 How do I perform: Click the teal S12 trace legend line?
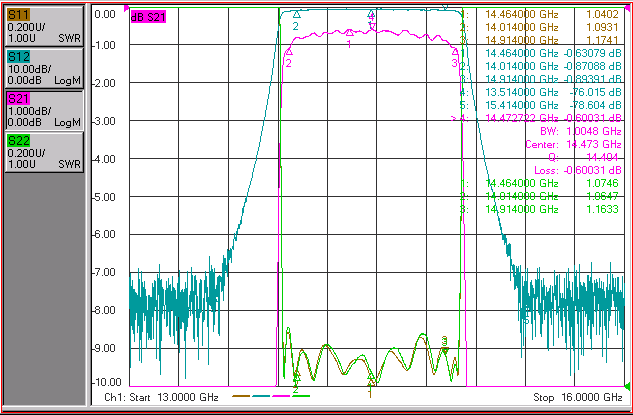261,396
